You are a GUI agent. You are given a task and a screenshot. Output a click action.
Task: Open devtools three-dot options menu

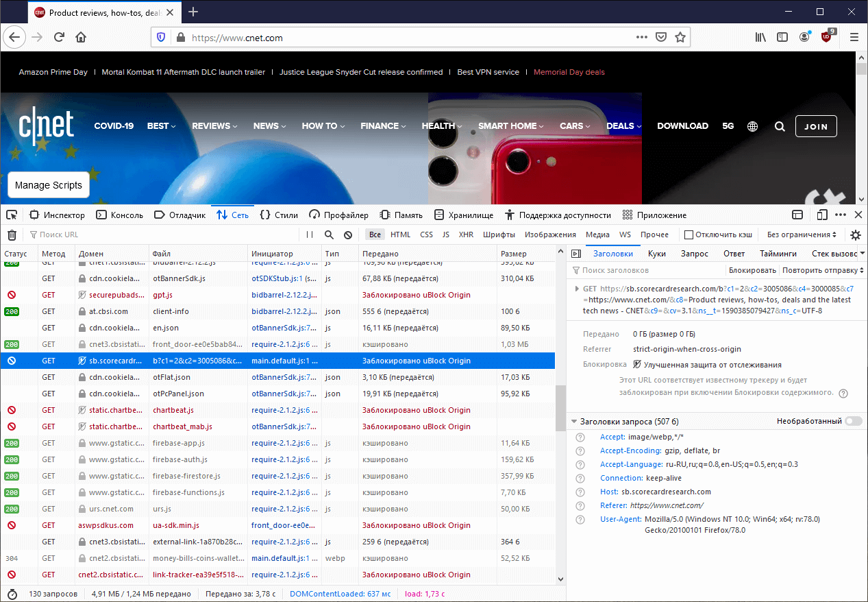[841, 215]
